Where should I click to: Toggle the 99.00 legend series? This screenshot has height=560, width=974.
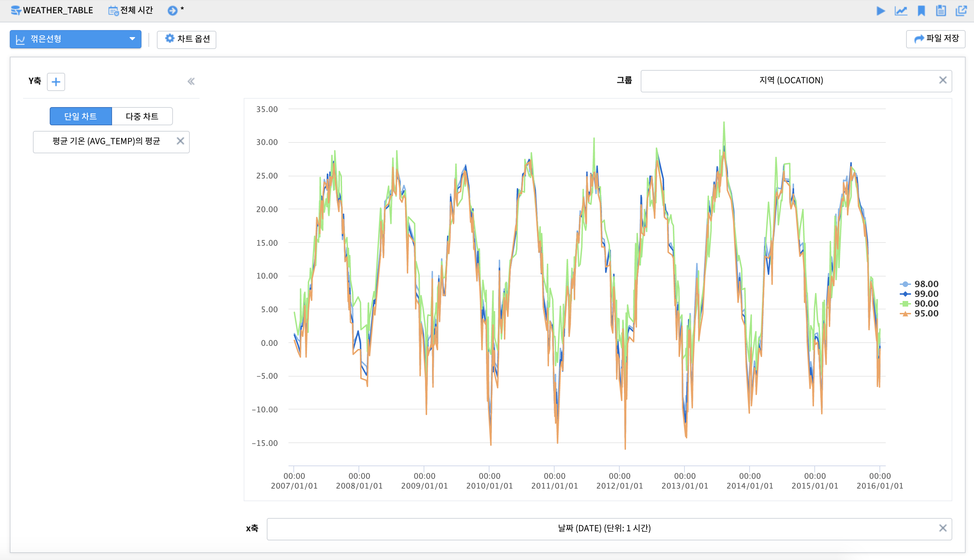point(919,294)
